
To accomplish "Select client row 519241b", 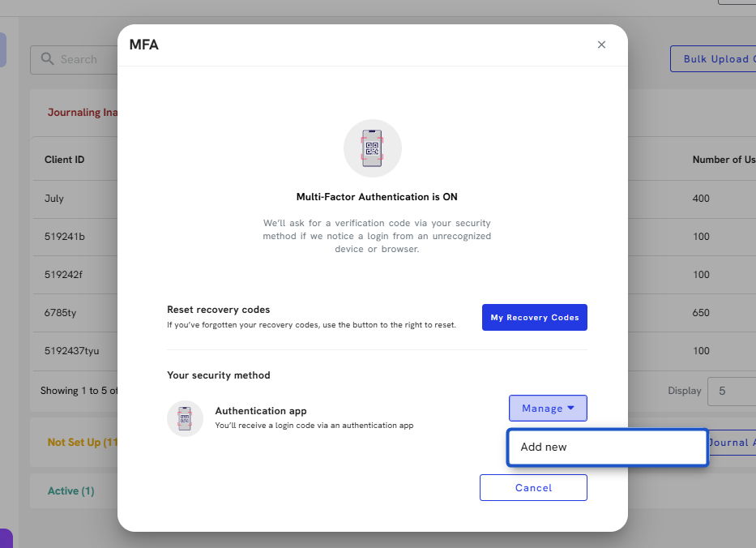I will tap(65, 237).
